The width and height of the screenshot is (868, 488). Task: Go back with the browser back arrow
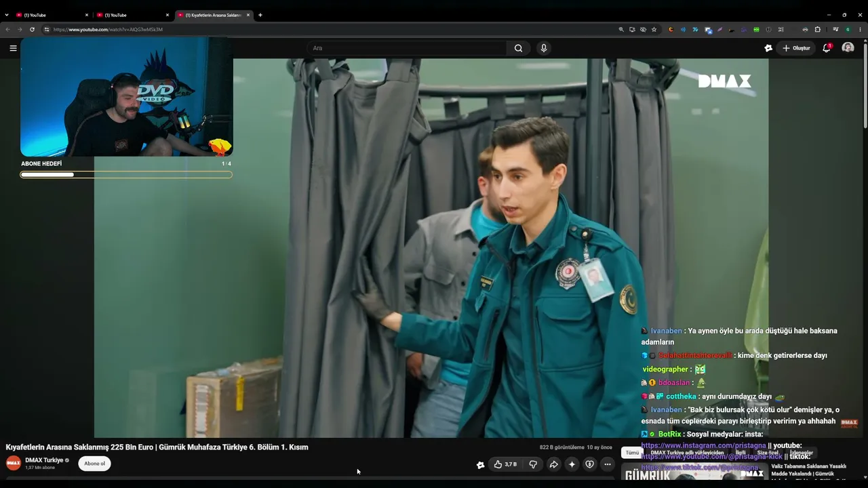pyautogui.click(x=7, y=29)
